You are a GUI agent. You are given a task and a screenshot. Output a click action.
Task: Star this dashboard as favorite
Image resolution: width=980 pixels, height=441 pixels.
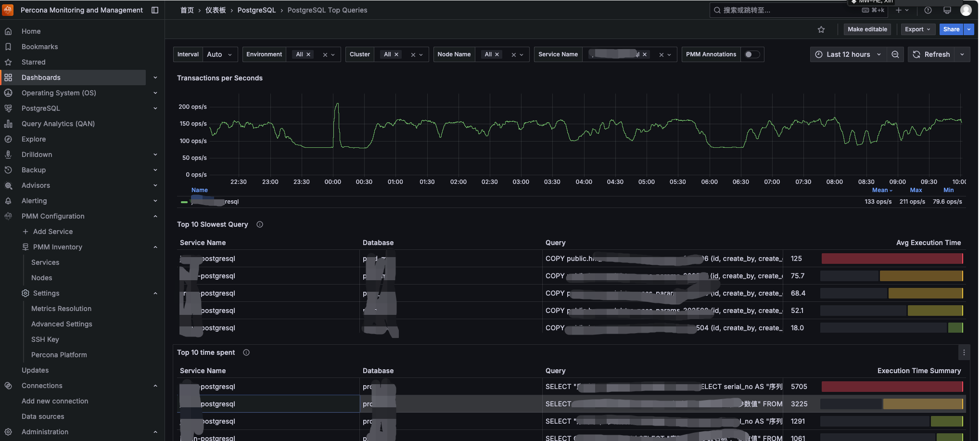[821, 29]
